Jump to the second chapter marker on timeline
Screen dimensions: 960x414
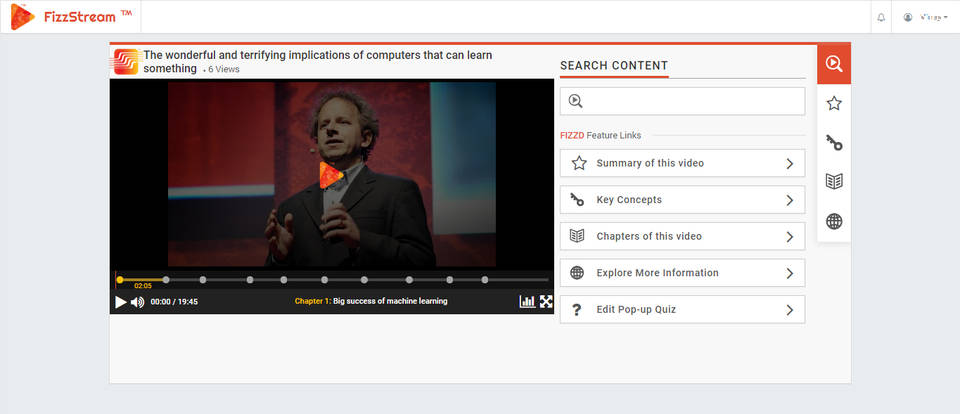(203, 280)
